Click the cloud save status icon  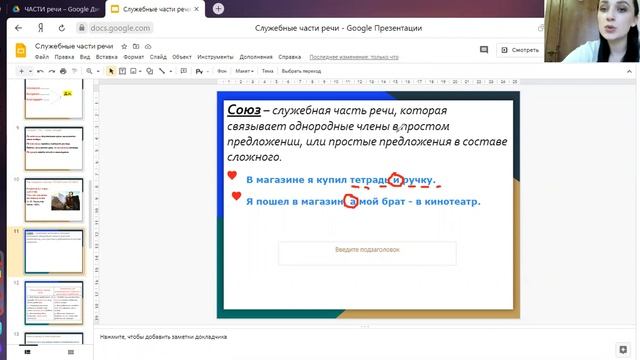pyautogui.click(x=148, y=47)
